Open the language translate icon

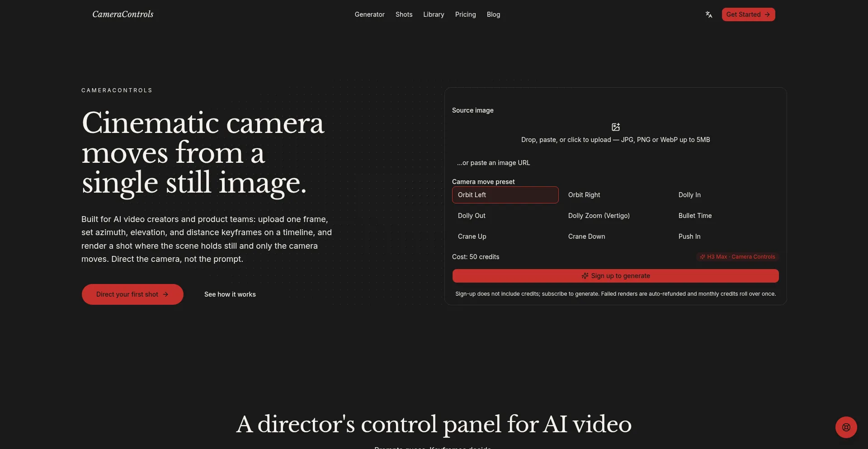click(x=709, y=14)
